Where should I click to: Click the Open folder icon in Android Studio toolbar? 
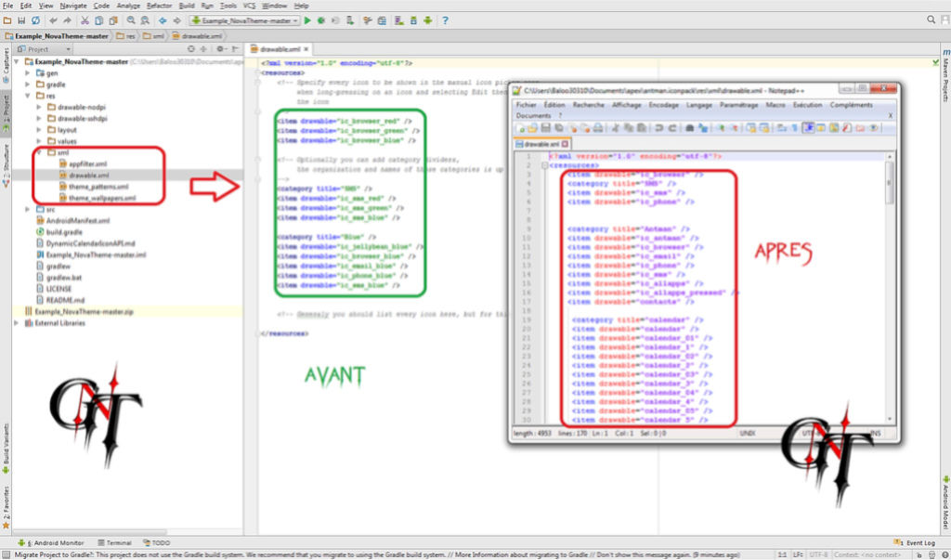(7, 20)
